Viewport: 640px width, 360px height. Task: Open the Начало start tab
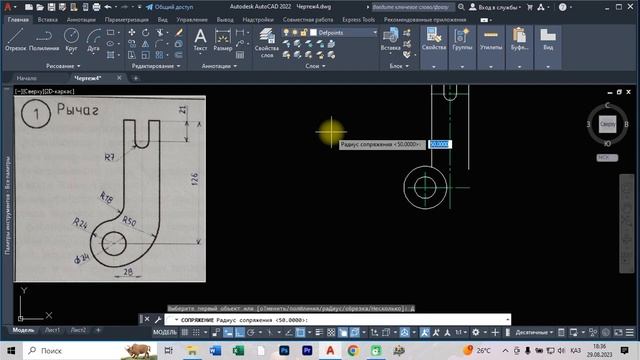[27, 78]
